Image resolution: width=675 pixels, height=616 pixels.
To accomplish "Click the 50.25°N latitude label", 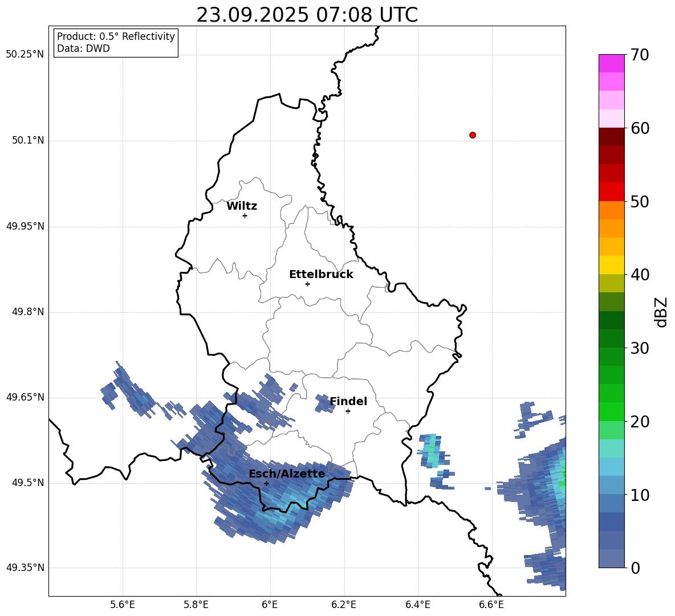I will click(25, 55).
